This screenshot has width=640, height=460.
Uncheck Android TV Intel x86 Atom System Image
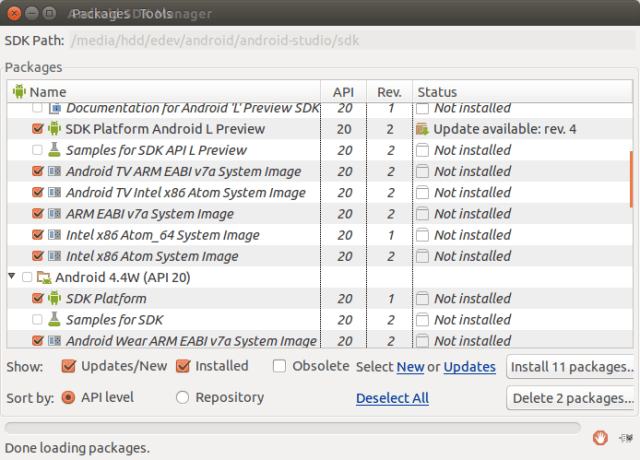pos(38,192)
